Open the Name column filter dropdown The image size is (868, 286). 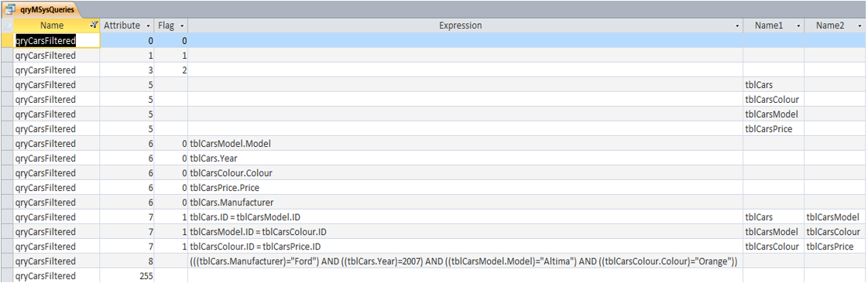pos(94,26)
